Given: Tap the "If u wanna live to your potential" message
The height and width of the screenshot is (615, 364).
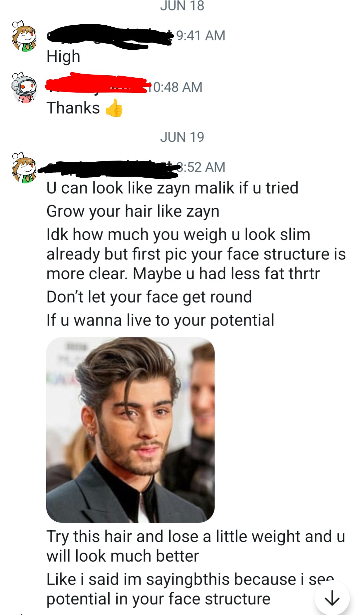Looking at the screenshot, I should 160,320.
